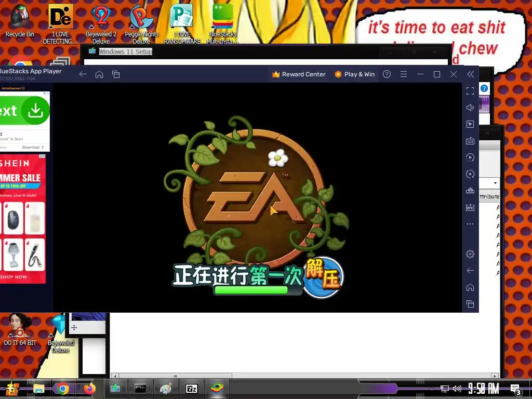Collapse the BlueStacks side toolbar with the double chevron

click(470, 74)
